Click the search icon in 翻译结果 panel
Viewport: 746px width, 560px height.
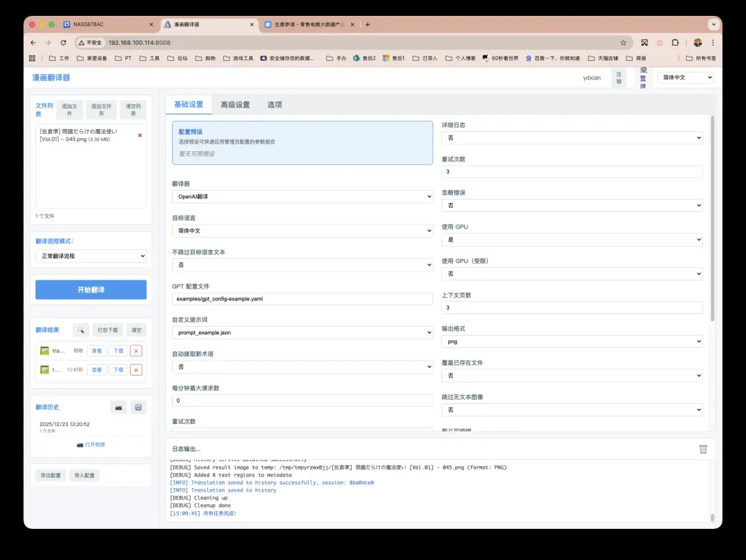81,330
